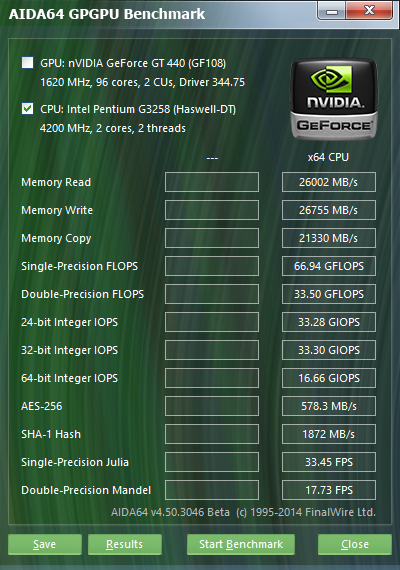The height and width of the screenshot is (570, 400).
Task: Click the 64-bit Integer IOPS 16.66 GIOPS box
Action: coord(329,378)
